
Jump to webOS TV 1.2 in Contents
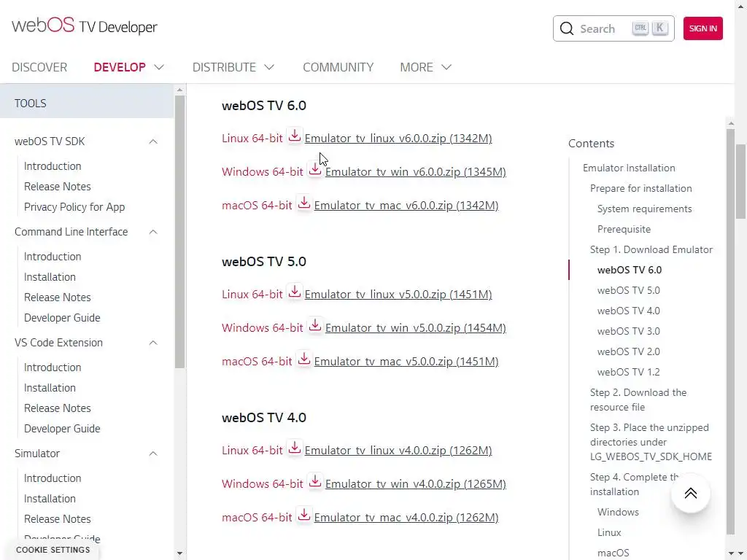click(x=628, y=373)
